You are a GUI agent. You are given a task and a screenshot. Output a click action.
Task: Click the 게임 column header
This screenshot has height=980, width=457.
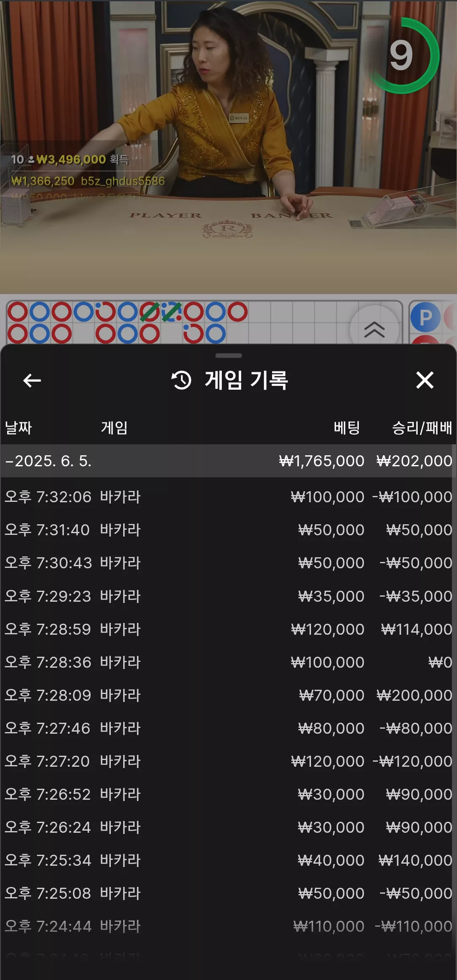(x=114, y=428)
